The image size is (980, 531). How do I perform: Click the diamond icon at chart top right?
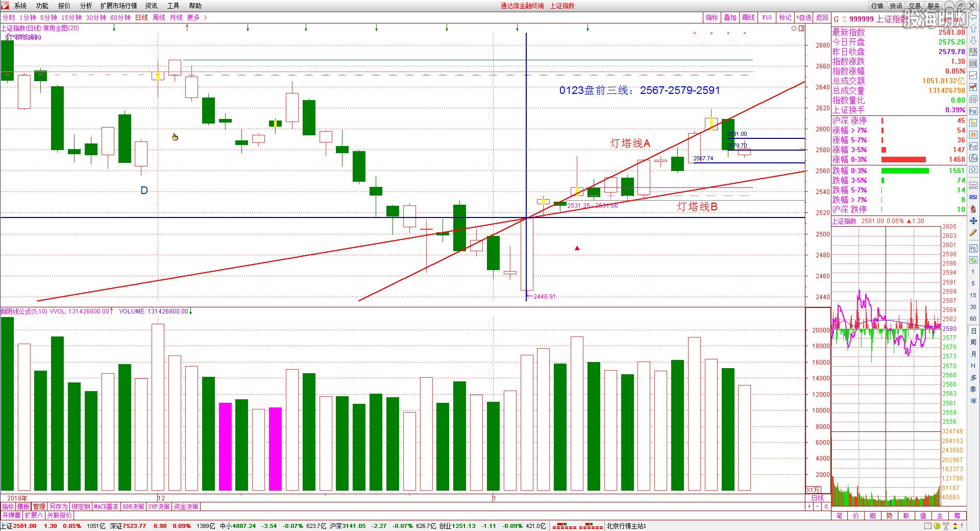[794, 29]
